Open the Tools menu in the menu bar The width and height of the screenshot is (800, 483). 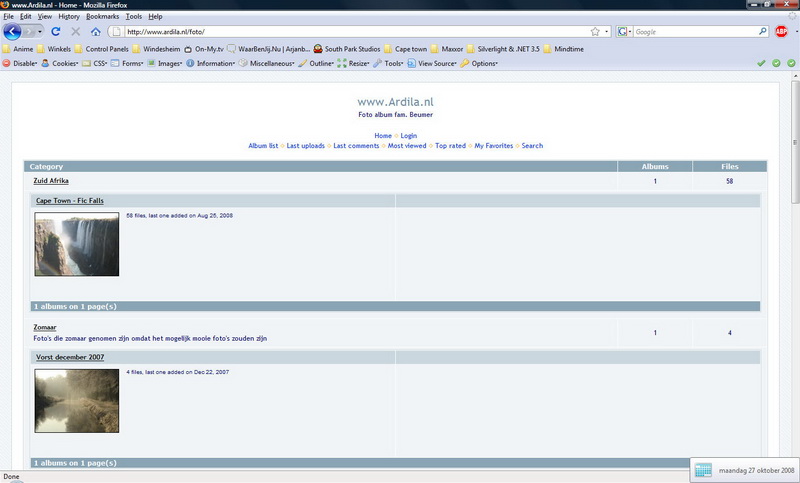point(134,16)
